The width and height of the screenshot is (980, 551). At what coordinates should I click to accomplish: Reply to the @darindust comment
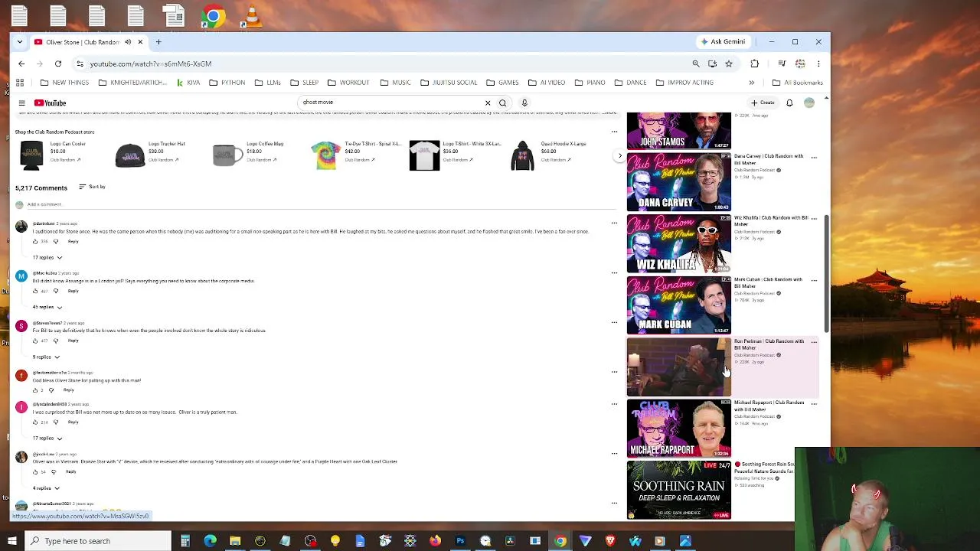[x=73, y=242]
